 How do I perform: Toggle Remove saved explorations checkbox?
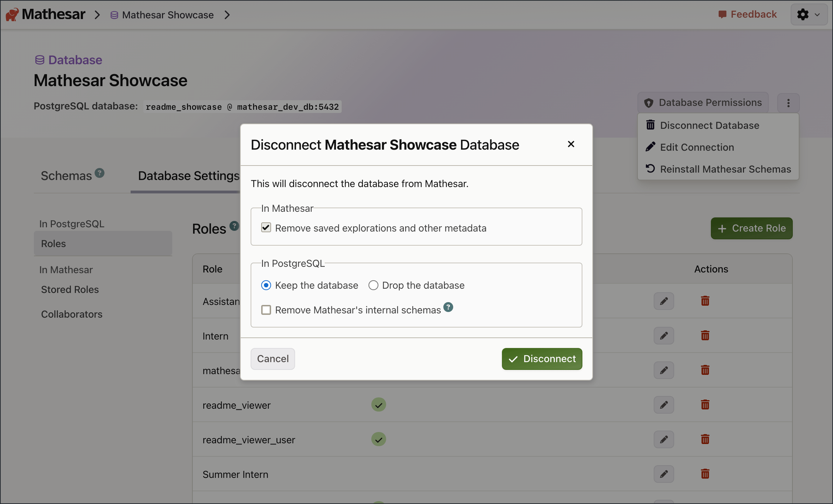(x=266, y=228)
